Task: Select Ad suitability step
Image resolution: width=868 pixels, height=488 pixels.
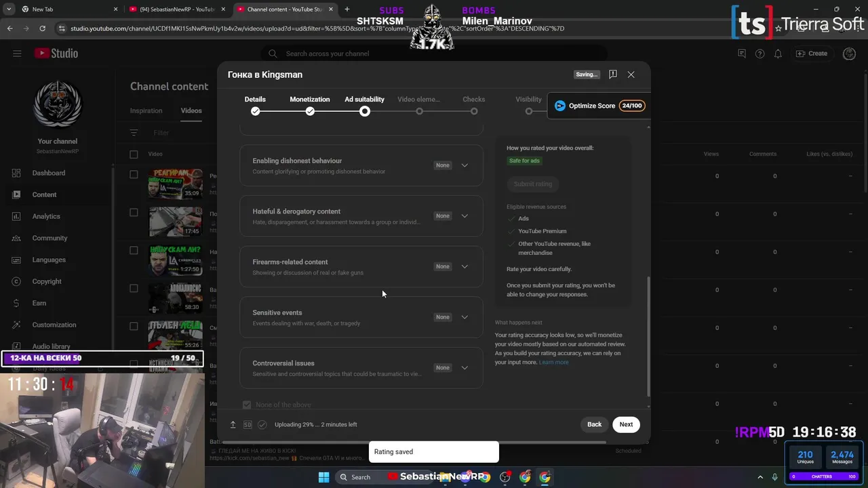Action: 364,105
